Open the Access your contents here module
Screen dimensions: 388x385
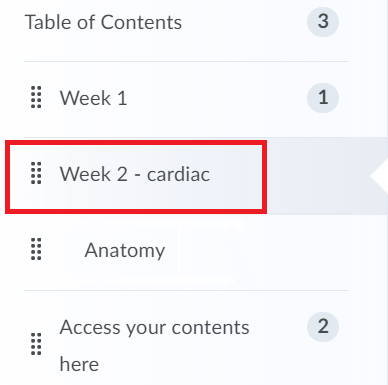point(154,345)
